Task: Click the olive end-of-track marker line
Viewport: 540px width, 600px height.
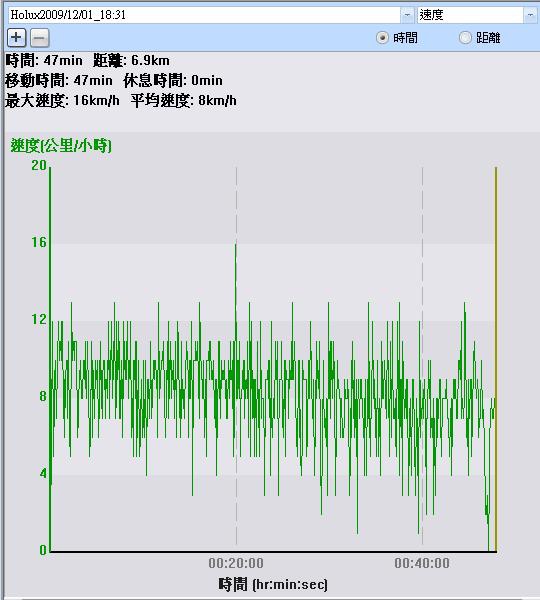Action: 496,359
